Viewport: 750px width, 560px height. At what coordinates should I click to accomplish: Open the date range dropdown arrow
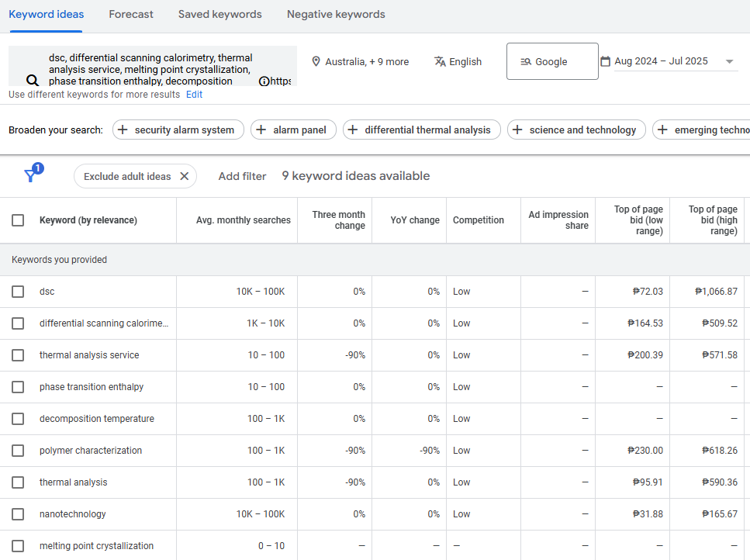[729, 62]
